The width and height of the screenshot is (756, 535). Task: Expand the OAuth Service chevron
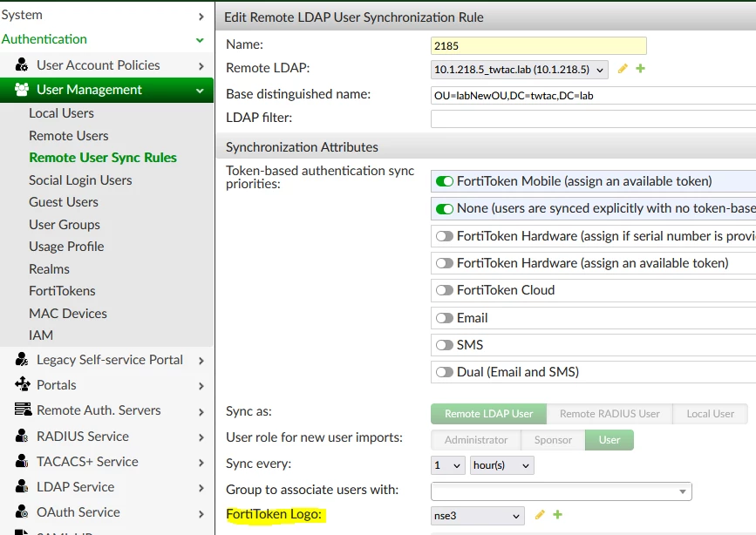click(x=201, y=515)
